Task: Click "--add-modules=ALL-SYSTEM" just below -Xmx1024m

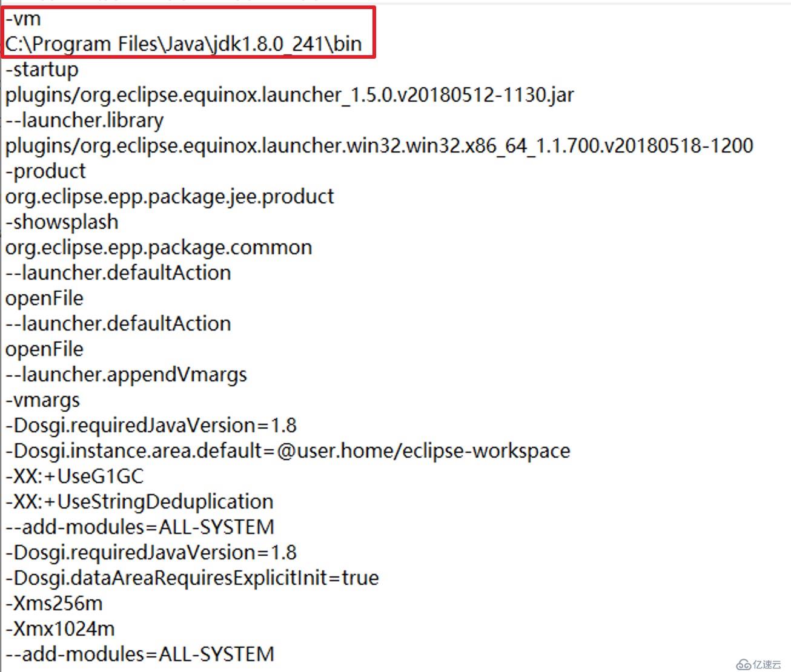Action: click(x=140, y=654)
